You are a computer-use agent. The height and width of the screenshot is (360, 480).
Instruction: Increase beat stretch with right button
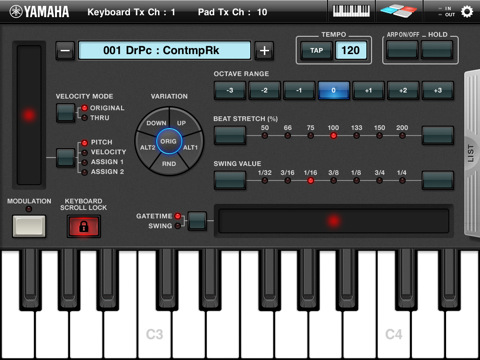click(x=438, y=135)
